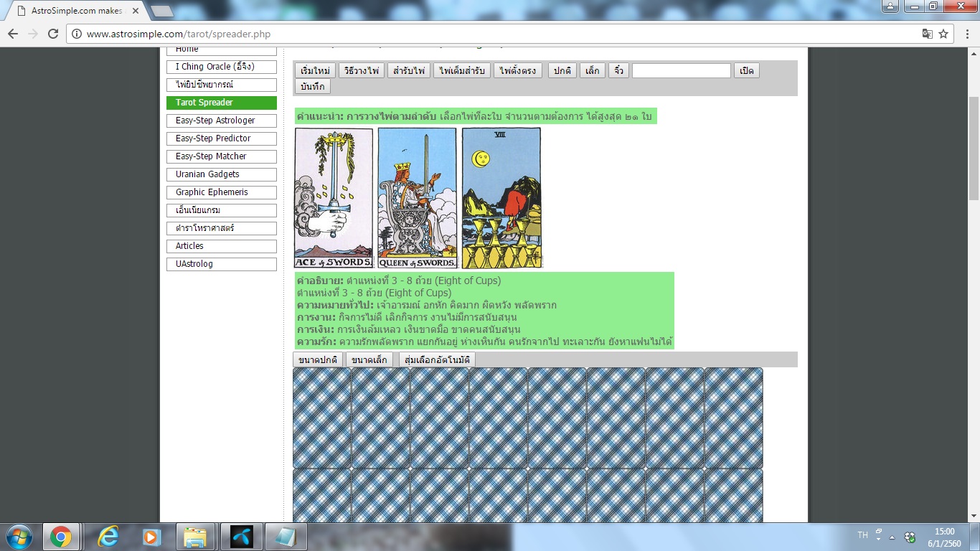Click the บันทึก (save) button

[x=313, y=87]
